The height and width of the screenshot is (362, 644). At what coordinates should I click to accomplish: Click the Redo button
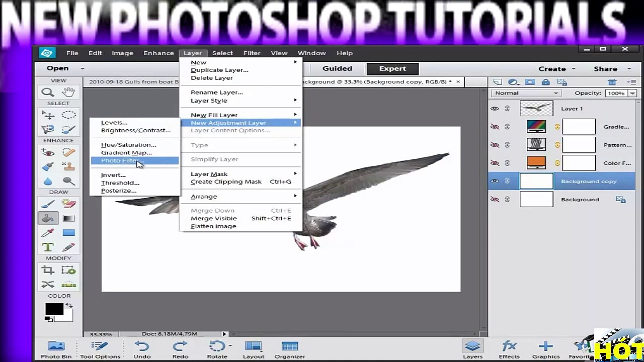180,350
